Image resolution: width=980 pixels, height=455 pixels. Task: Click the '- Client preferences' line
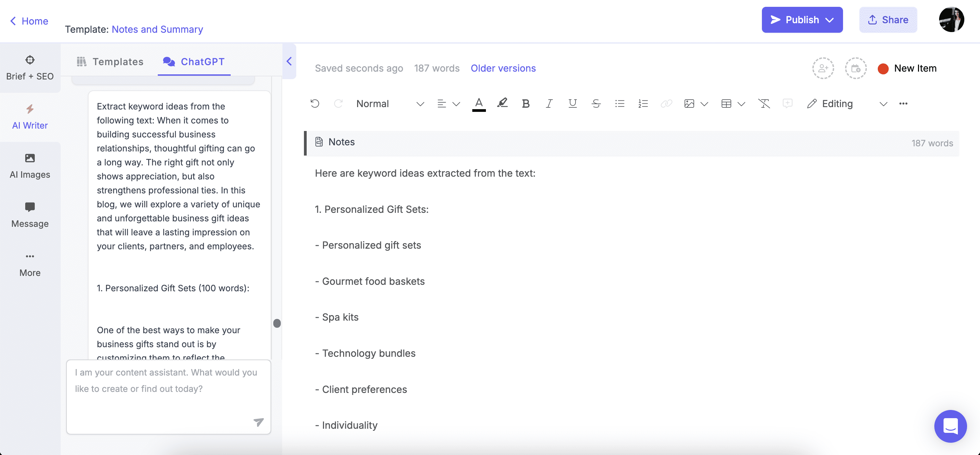(361, 390)
